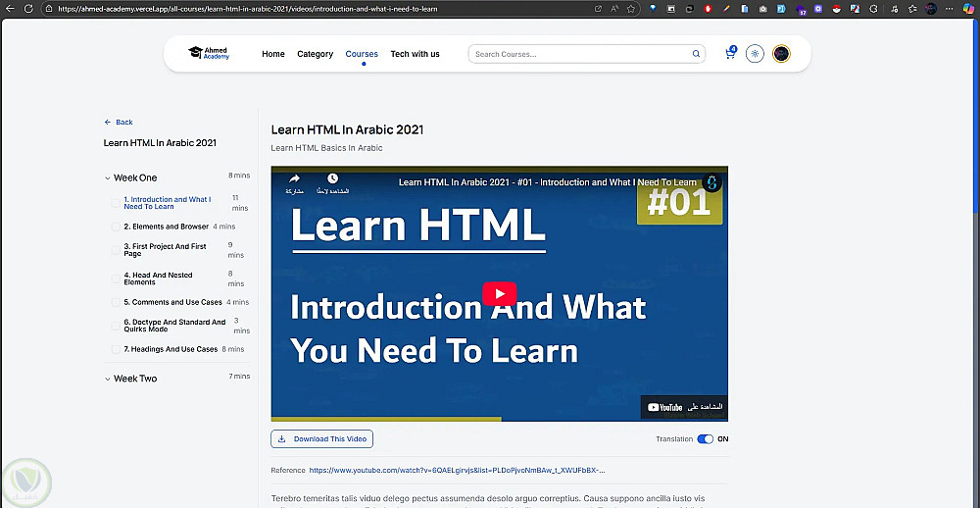Screen dimensions: 980x508
Task: Open browser Settings and more menu
Action: coord(950,9)
